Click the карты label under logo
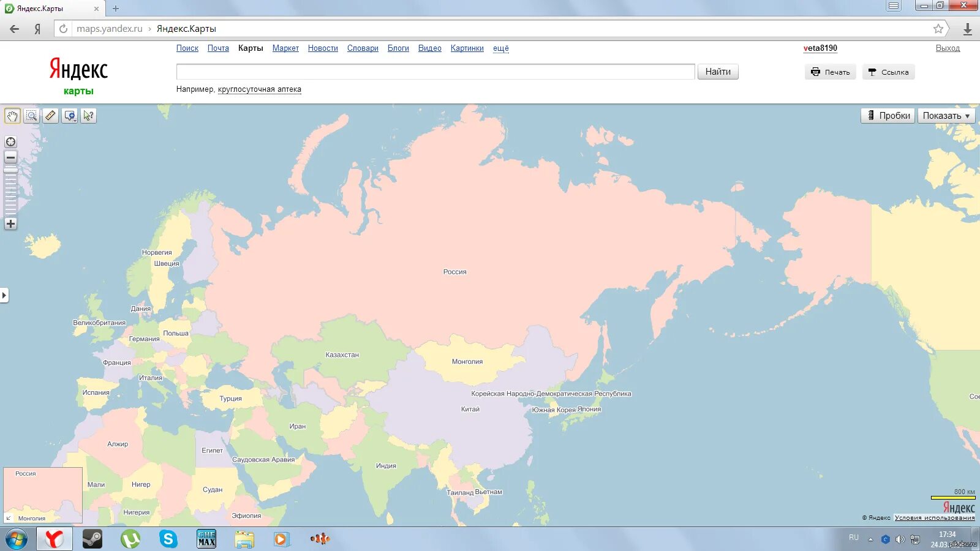The width and height of the screenshot is (980, 551). (78, 91)
